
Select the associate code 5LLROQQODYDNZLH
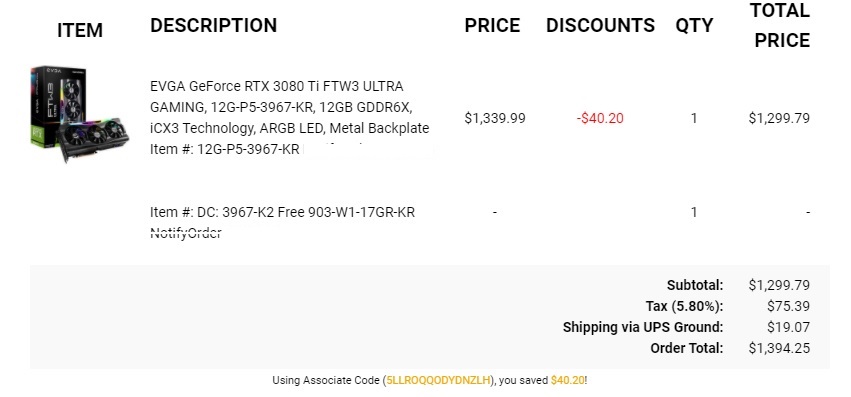pos(438,380)
